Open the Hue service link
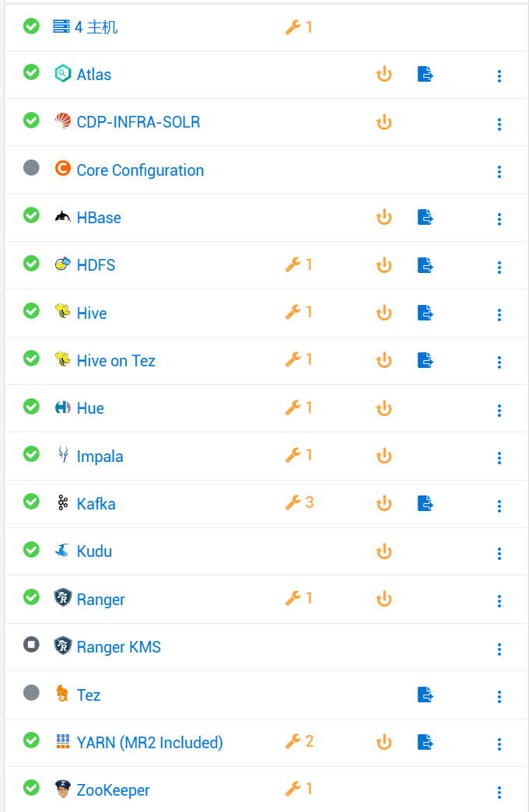The width and height of the screenshot is (529, 812). [90, 408]
